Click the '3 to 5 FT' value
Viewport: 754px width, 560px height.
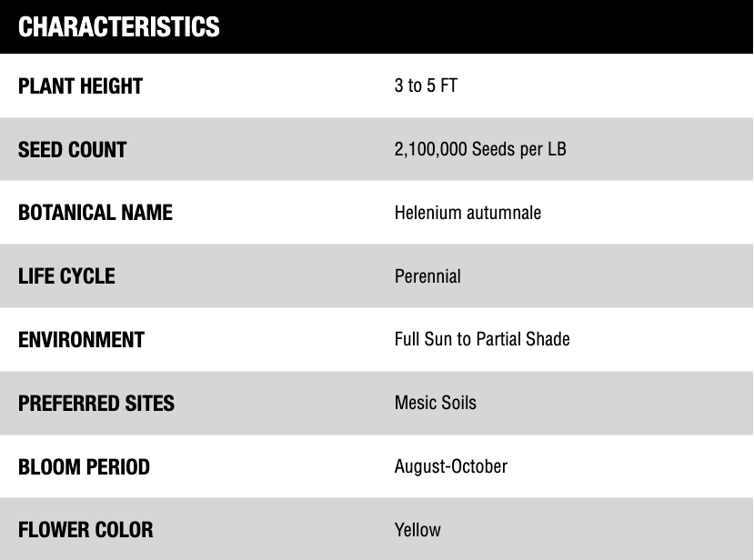426,86
